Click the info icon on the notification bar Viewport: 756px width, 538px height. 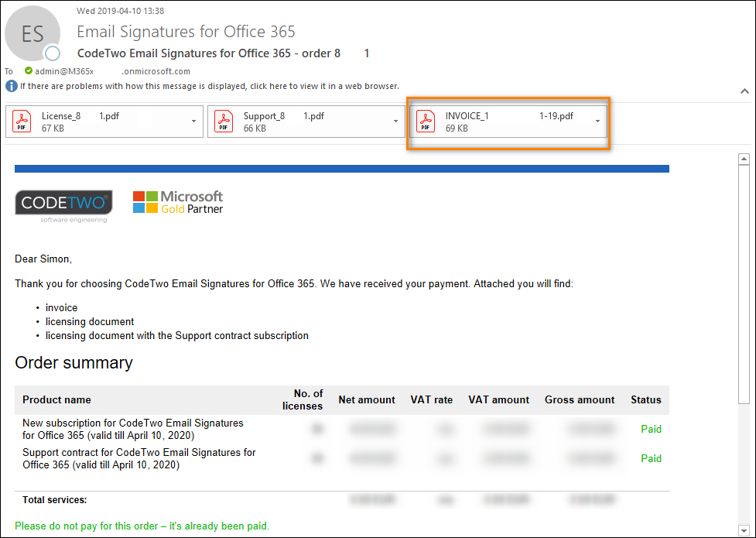(x=10, y=86)
